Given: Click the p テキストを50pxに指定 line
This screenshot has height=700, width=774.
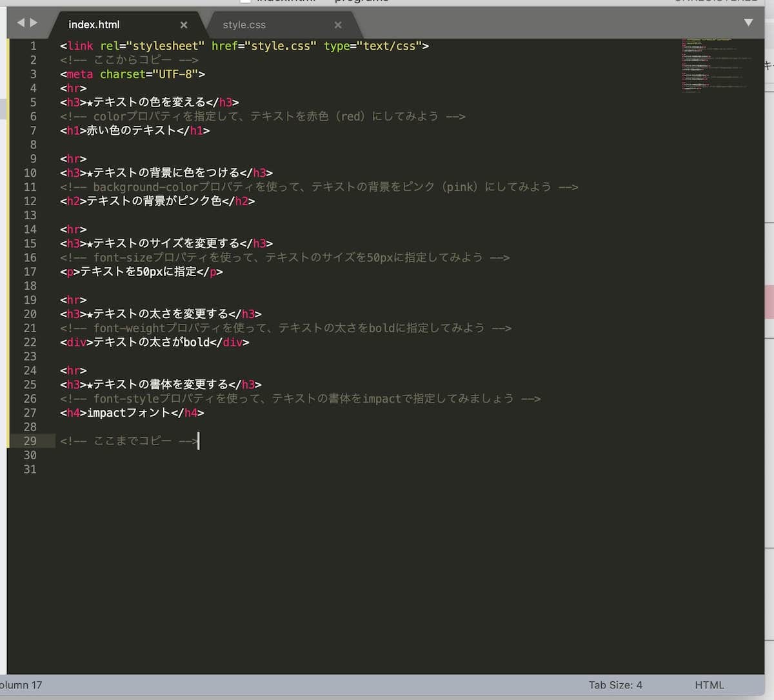Looking at the screenshot, I should click(x=141, y=272).
